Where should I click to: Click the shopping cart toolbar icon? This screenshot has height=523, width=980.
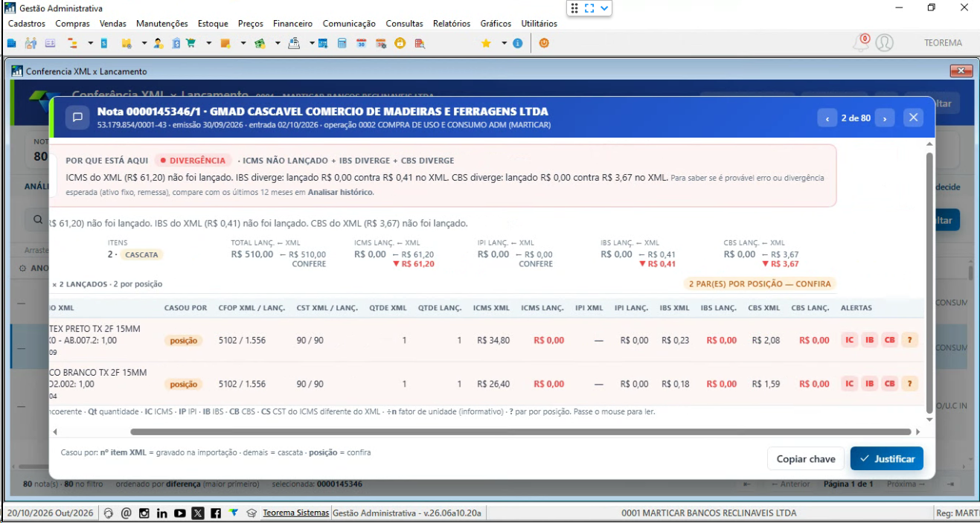point(190,43)
